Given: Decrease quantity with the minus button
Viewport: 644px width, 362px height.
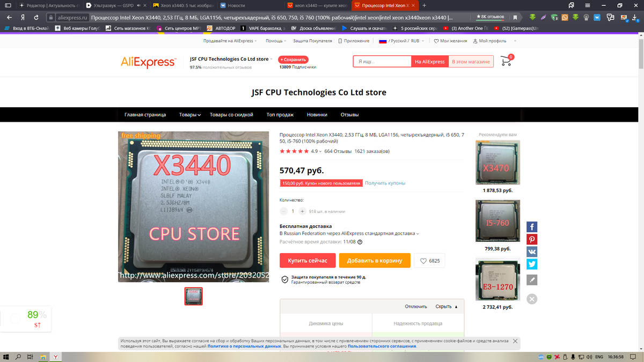Looking at the screenshot, I should (x=284, y=211).
